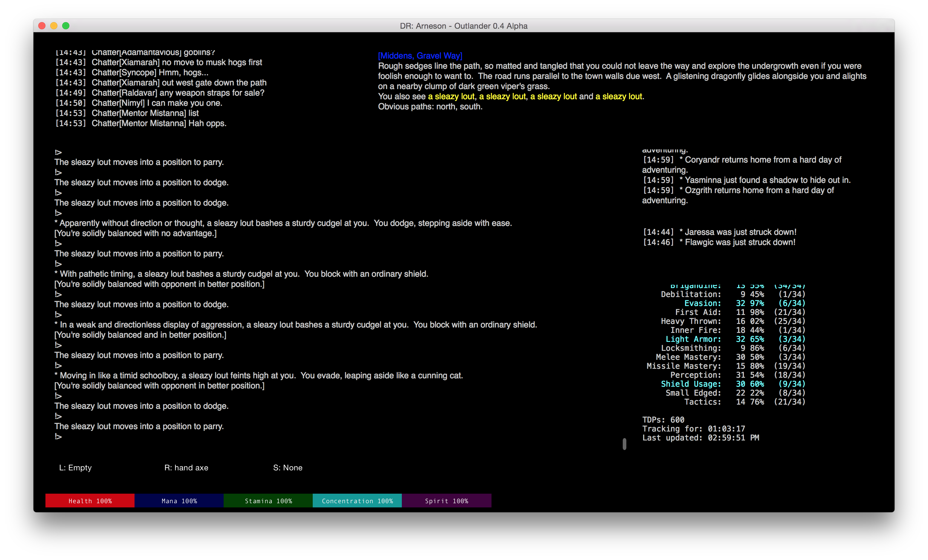Click the window title bar text
Image resolution: width=928 pixels, height=560 pixels.
464,26
